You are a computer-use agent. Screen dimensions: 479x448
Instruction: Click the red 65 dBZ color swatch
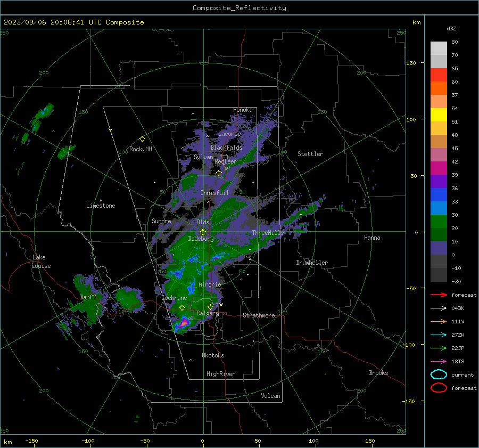click(x=439, y=75)
